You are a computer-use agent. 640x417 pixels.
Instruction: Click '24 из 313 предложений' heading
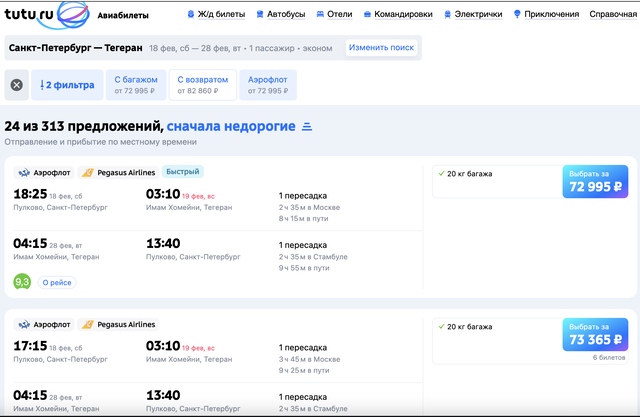[84, 126]
